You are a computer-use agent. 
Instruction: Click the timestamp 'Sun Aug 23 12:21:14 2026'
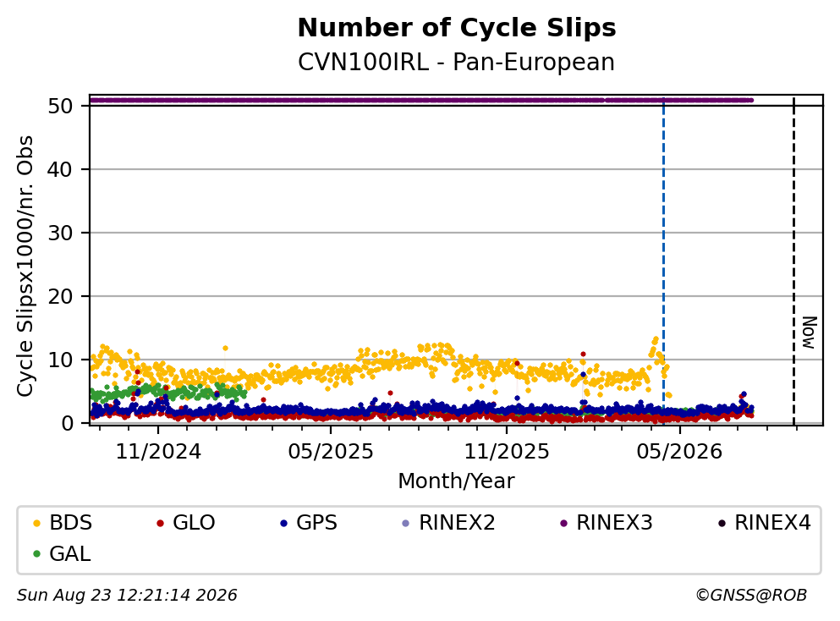[127, 596]
